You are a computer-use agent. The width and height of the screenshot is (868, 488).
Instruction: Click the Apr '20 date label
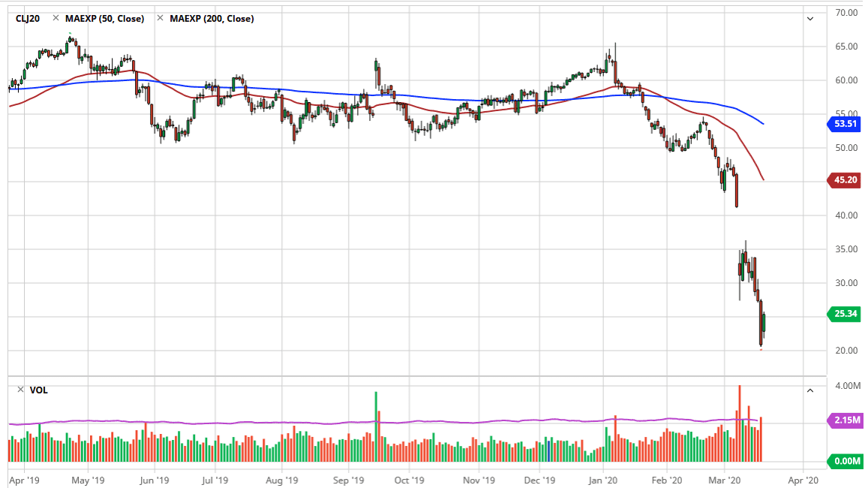click(x=803, y=480)
